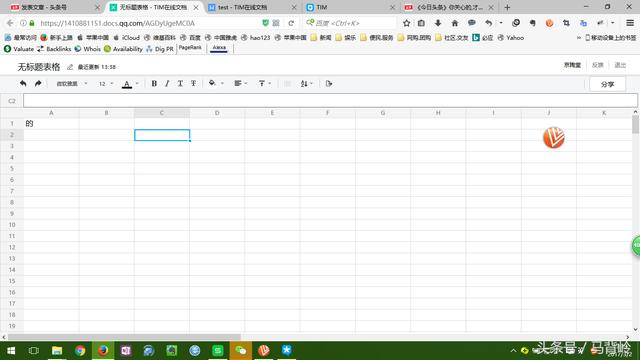Click the redo arrow in spreadsheet toolbar

pos(38,83)
